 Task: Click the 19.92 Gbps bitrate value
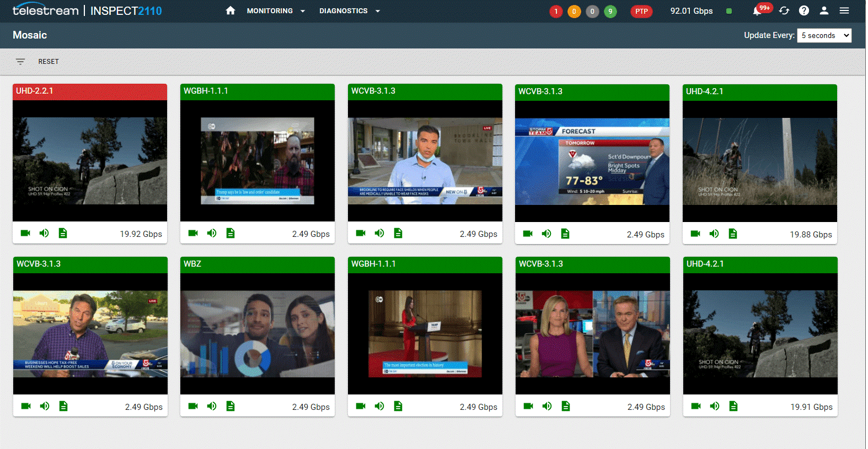pos(141,234)
